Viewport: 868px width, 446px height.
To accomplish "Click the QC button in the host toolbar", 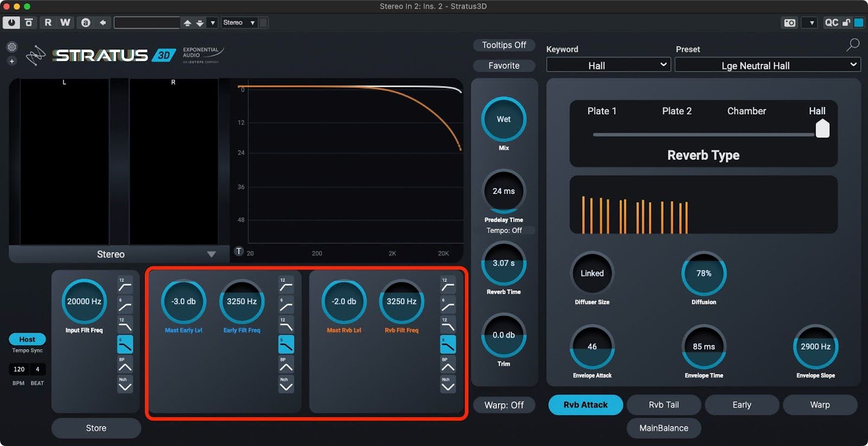I will click(831, 23).
